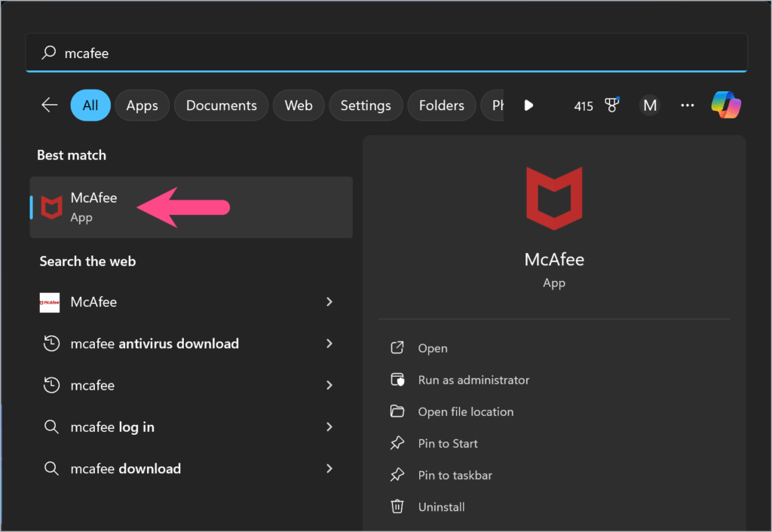The image size is (772, 532).
Task: Click the large McAfee logo in the preview pane
Action: [554, 197]
